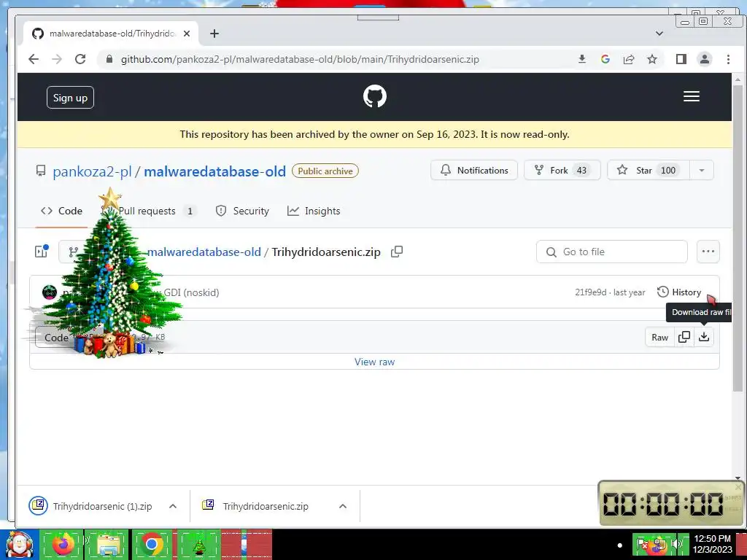The width and height of the screenshot is (747, 560).
Task: Click the download page icon in address bar
Action: tap(581, 59)
